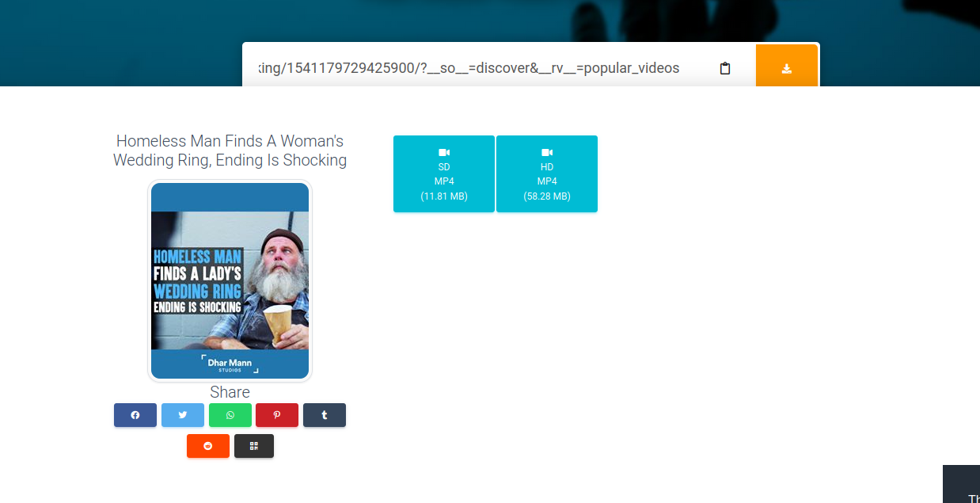This screenshot has height=503, width=980.
Task: Click the dark header banner image
Action: pos(119,40)
